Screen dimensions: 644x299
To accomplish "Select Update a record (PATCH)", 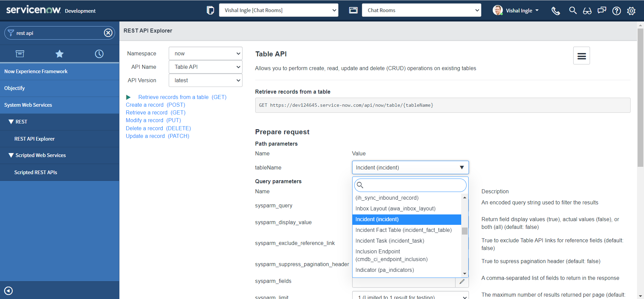I will [157, 136].
